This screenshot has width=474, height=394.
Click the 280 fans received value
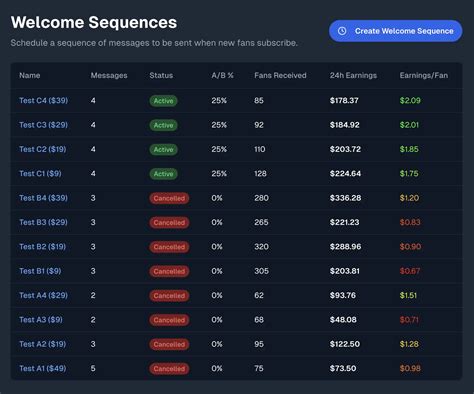coord(261,198)
